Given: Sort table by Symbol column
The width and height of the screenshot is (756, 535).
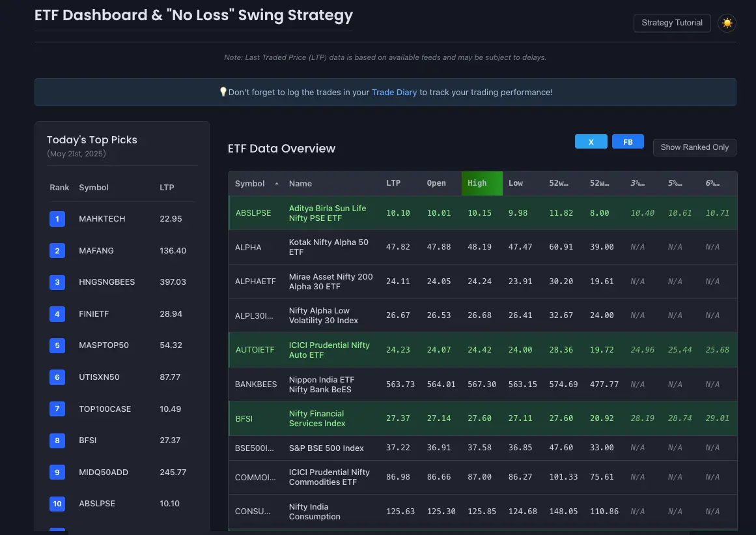Looking at the screenshot, I should [250, 183].
